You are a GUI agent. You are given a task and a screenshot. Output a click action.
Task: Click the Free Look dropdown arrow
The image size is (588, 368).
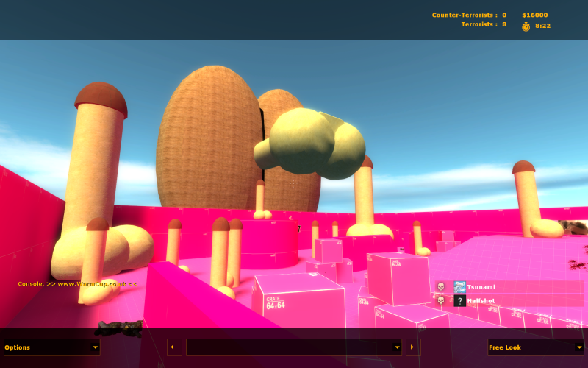(578, 347)
